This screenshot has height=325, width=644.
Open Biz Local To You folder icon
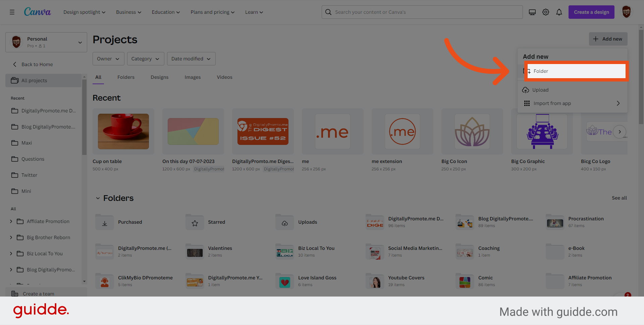[285, 252]
